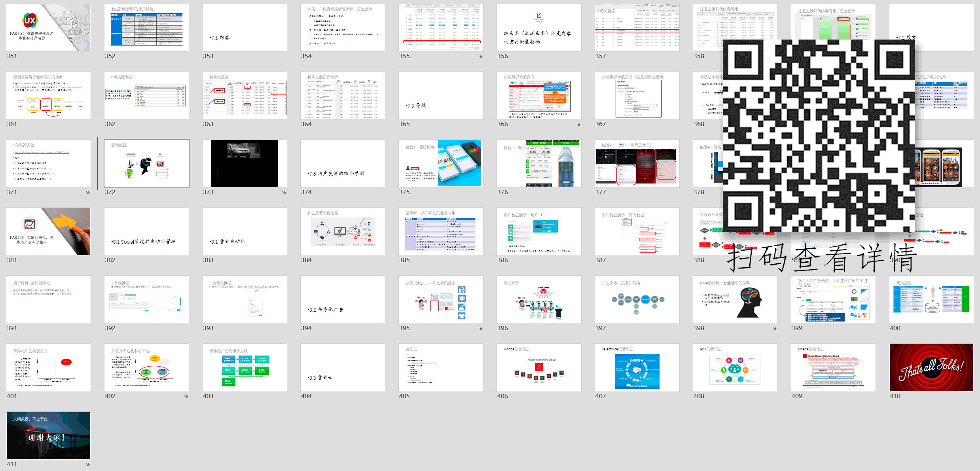Click star indicator beneath slide 398
980x471 pixels.
(775, 329)
